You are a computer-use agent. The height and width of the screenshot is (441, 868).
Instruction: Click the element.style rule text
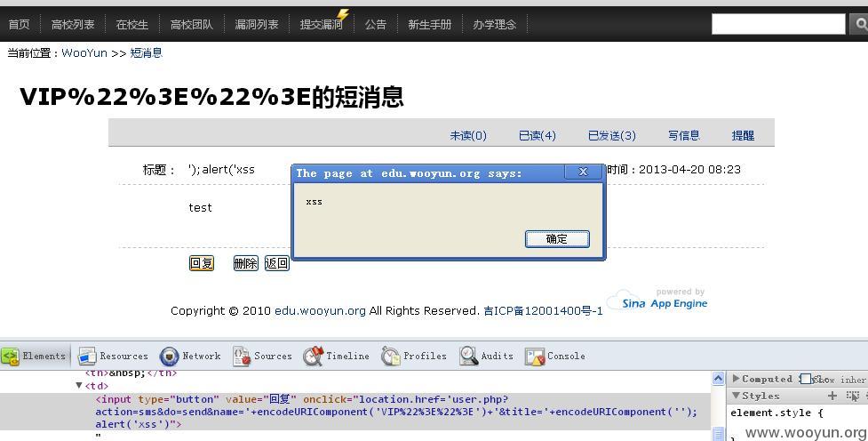tap(776, 413)
